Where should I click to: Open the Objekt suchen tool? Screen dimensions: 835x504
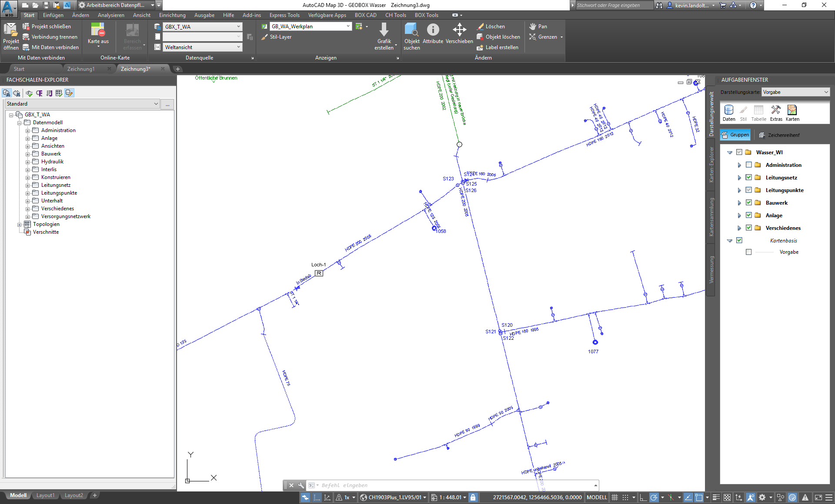click(x=411, y=36)
